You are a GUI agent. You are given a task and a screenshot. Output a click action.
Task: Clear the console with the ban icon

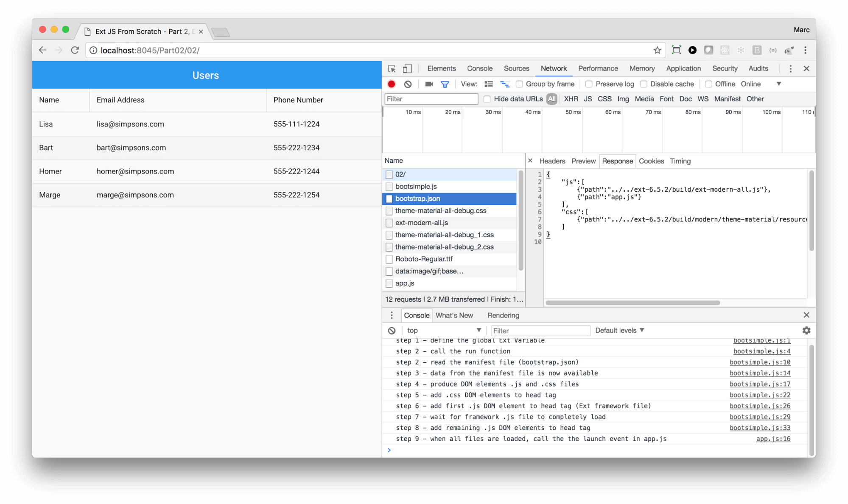coord(392,330)
